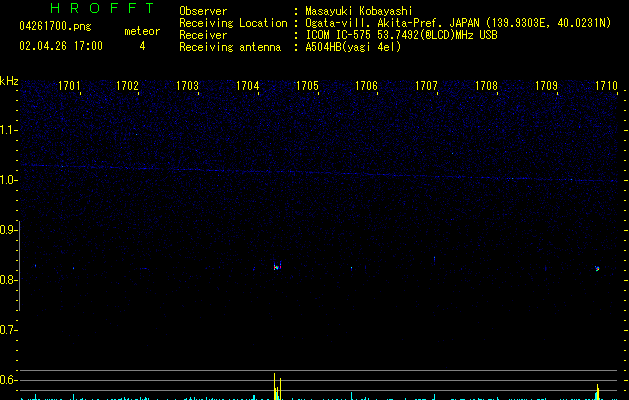Click the 0.9 kHz axis label
Image resolution: width=629 pixels, height=400 pixels.
point(8,229)
